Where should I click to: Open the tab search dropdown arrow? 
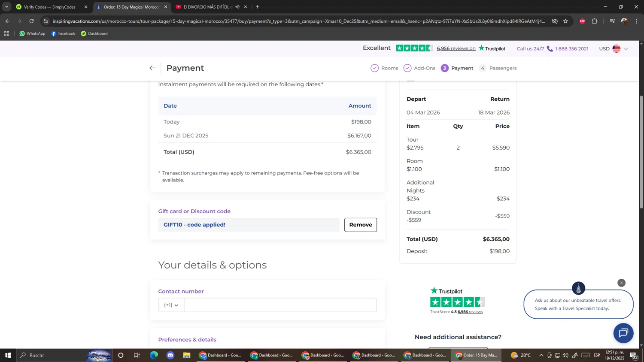point(6,7)
